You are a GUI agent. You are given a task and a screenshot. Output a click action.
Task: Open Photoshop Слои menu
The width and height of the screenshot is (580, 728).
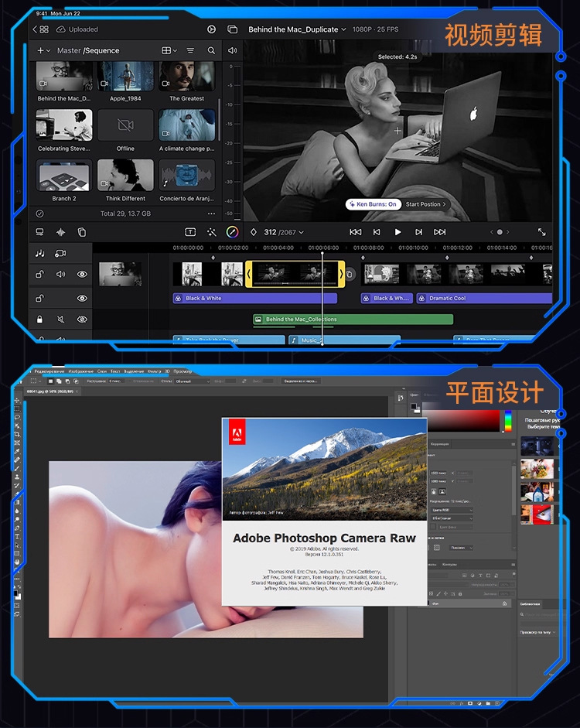[x=102, y=371]
